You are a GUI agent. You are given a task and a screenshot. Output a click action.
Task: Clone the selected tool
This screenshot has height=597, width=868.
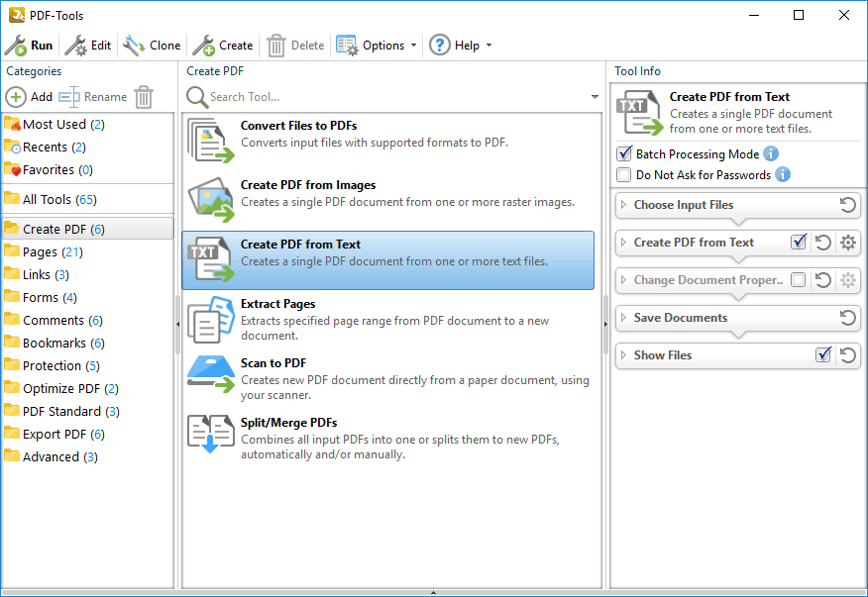tap(152, 46)
